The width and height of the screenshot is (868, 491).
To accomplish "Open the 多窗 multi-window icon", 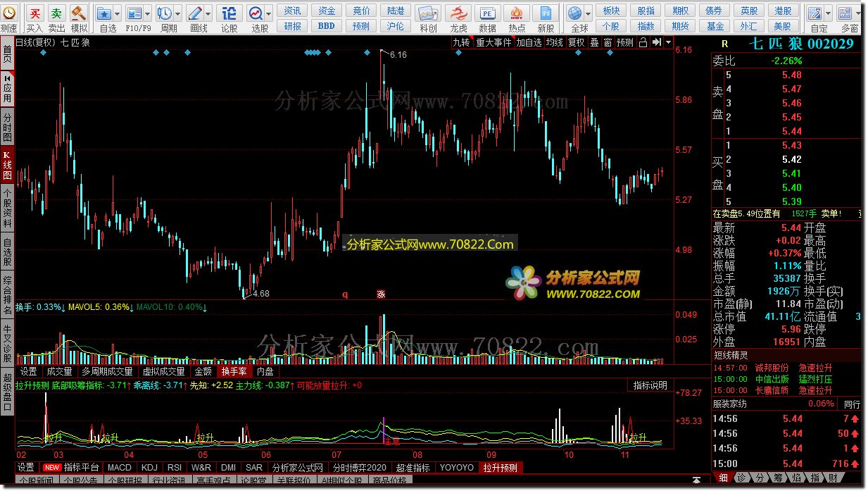I will pos(845,13).
